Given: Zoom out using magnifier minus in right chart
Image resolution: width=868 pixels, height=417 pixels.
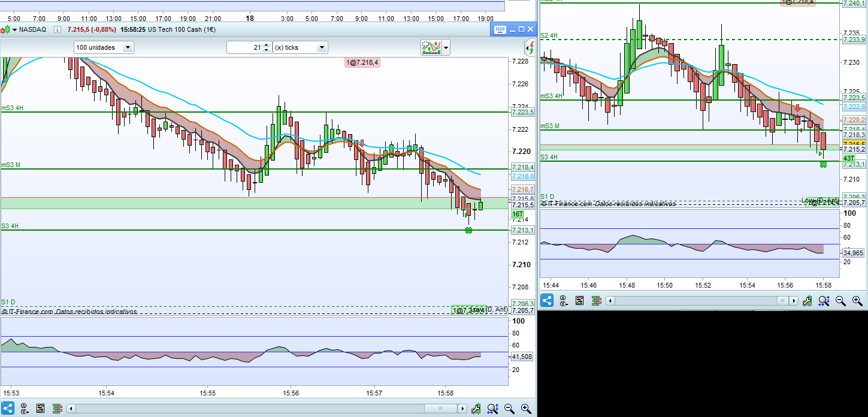Looking at the screenshot, I should (840, 301).
